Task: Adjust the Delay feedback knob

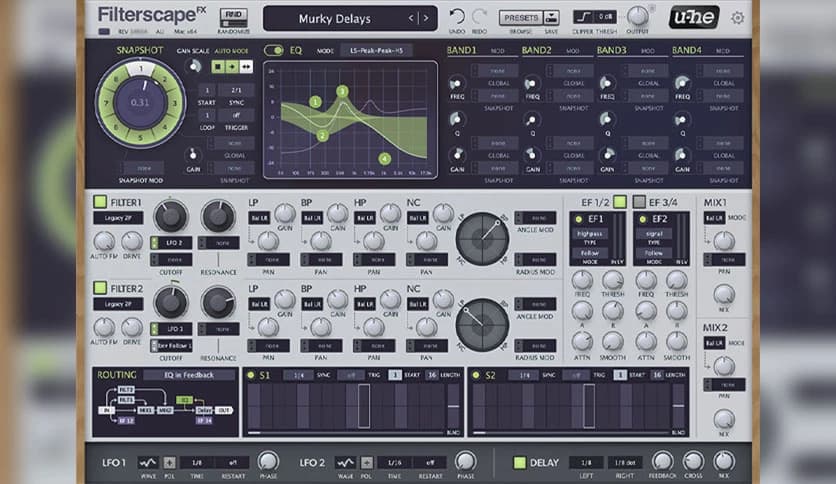Action: 662,461
